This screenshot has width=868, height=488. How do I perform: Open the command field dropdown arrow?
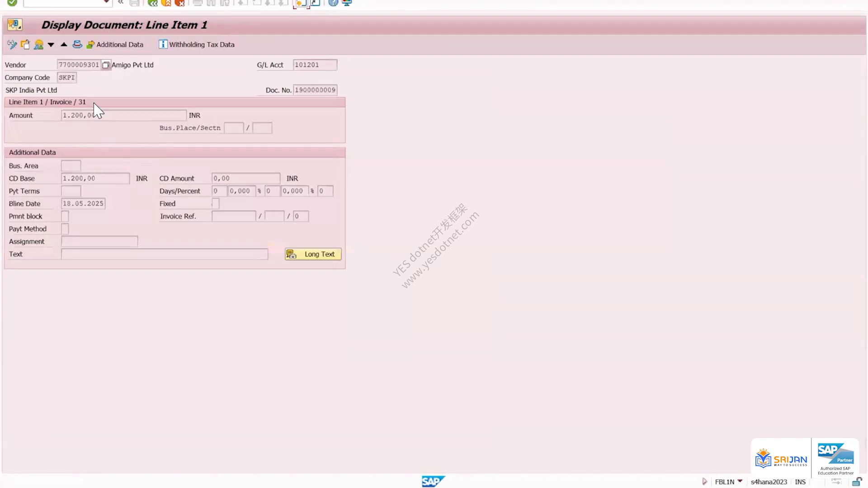tap(106, 2)
